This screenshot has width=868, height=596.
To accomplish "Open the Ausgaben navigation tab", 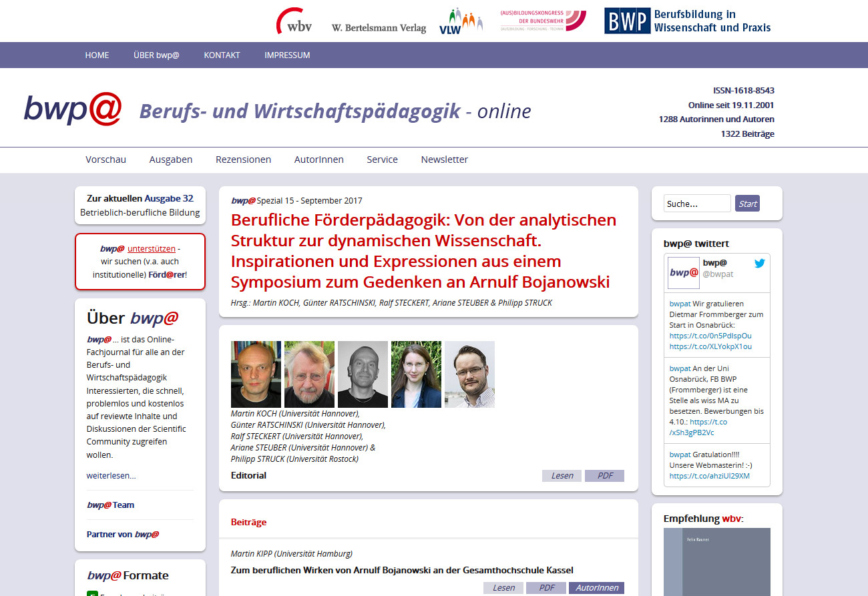I will (x=171, y=160).
